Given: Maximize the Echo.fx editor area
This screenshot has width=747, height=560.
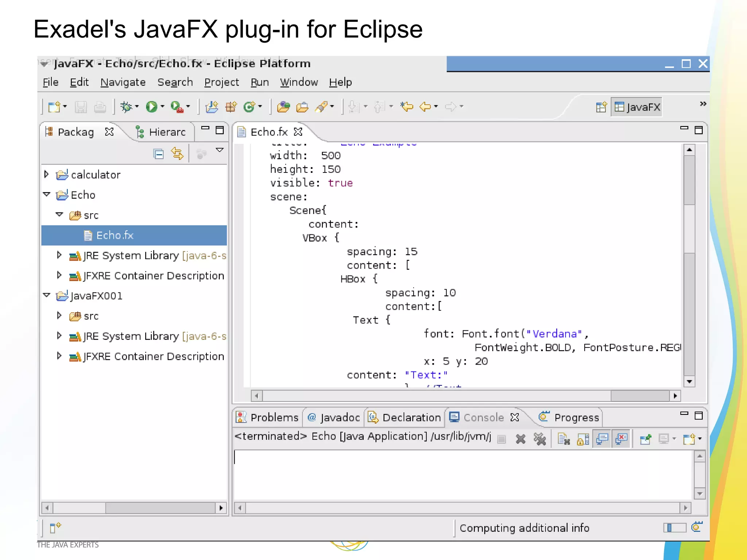Looking at the screenshot, I should point(698,130).
